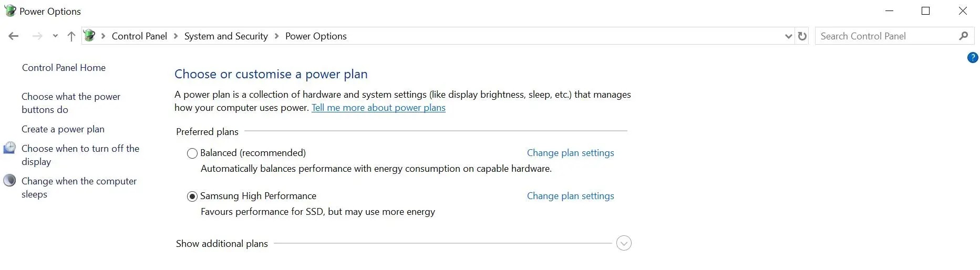Click the display timer icon in sidebar
Image resolution: width=980 pixels, height=270 pixels.
coord(9,148)
